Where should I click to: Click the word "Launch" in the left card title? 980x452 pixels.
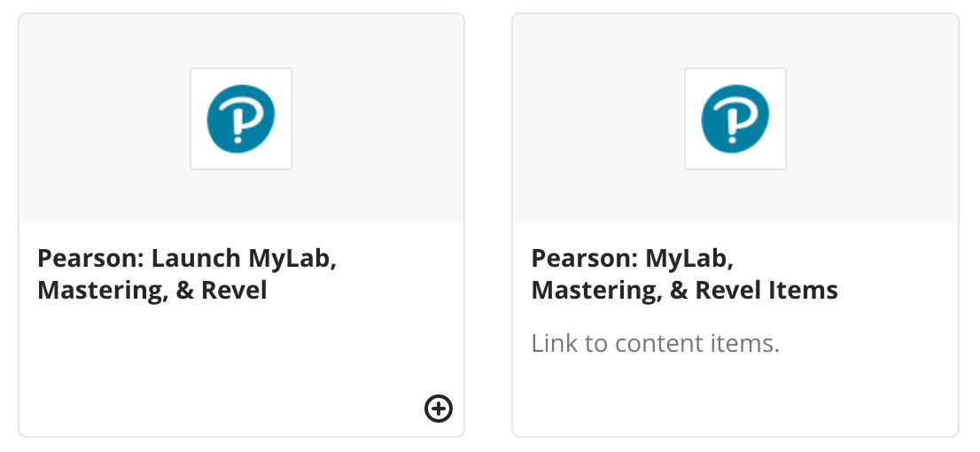click(196, 259)
